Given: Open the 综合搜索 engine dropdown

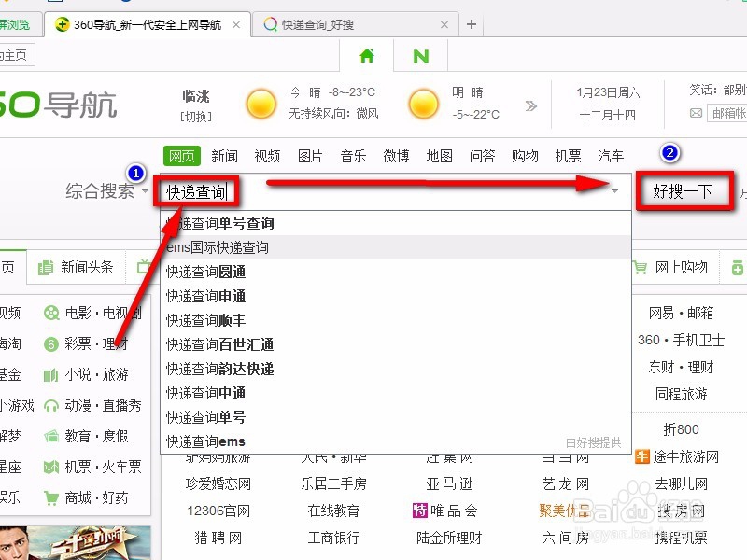Looking at the screenshot, I should 106,191.
